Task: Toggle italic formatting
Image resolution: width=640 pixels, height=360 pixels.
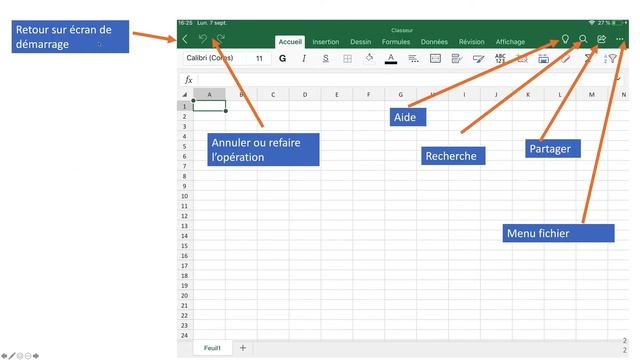Action: click(x=304, y=58)
